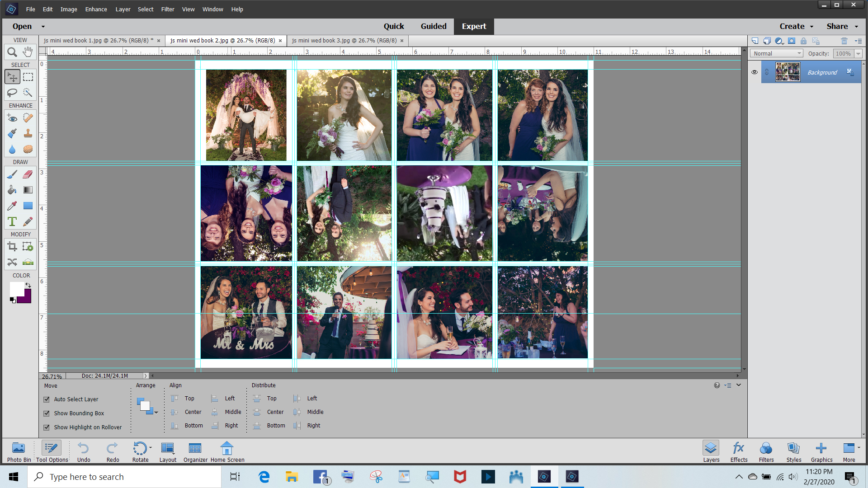Image resolution: width=868 pixels, height=488 pixels.
Task: Pick the Clone Stamp tool
Action: [x=28, y=133]
